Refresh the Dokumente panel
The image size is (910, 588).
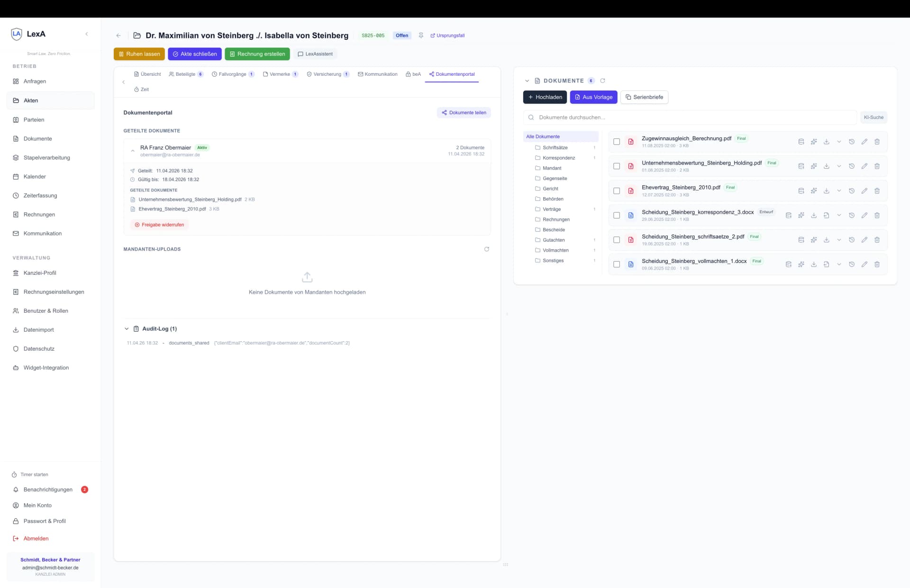[602, 81]
